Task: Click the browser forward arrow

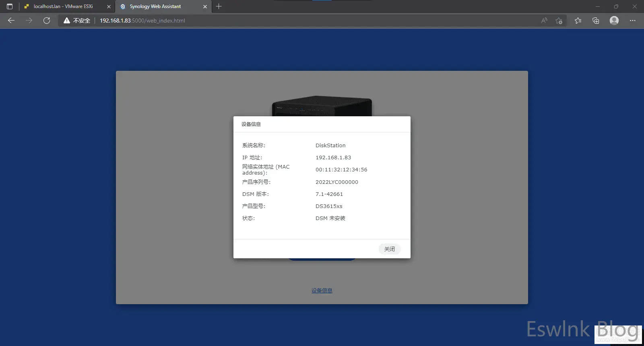Action: [29, 21]
